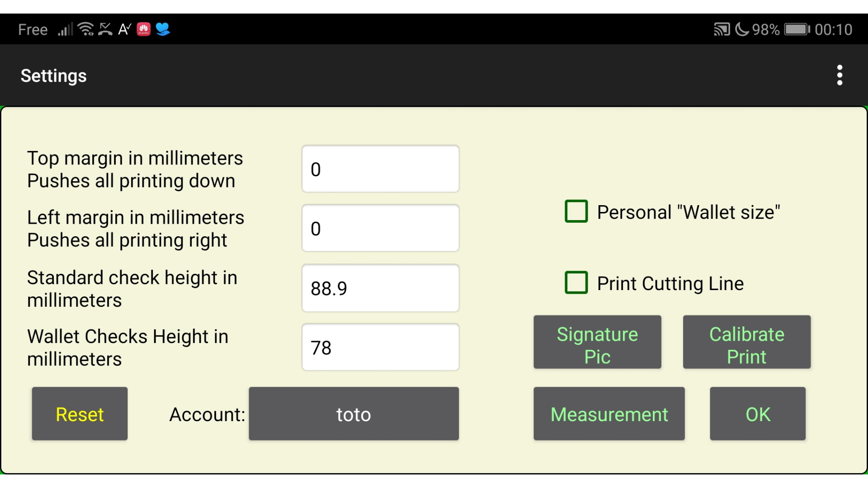868x488 pixels.
Task: Select the Wallet Checks Height input field
Action: click(x=380, y=347)
